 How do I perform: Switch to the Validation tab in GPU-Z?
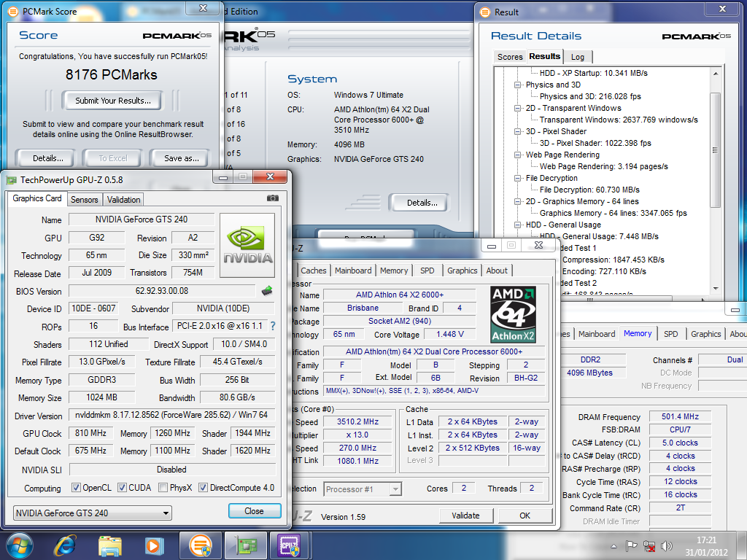click(x=123, y=200)
